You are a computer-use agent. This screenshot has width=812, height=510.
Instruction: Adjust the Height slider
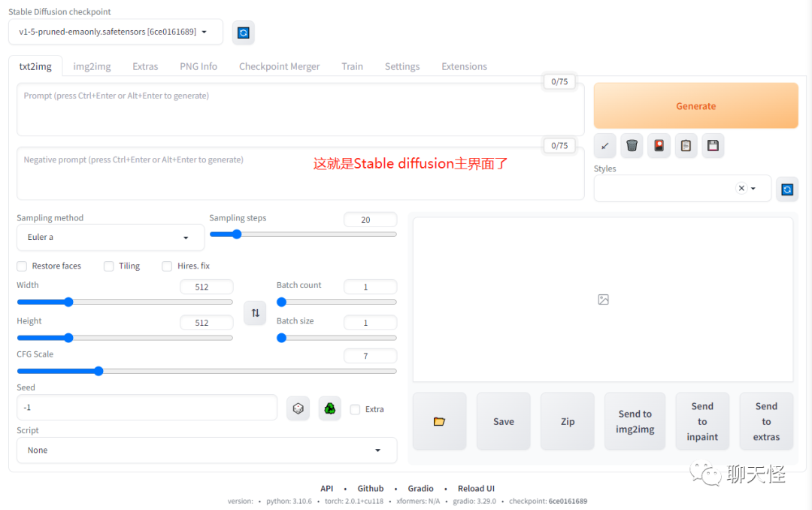click(x=125, y=338)
